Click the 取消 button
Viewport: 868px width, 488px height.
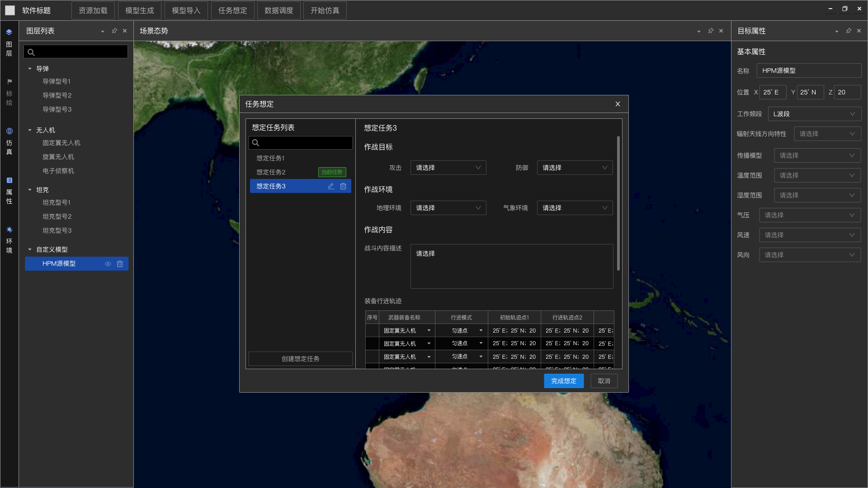click(604, 381)
